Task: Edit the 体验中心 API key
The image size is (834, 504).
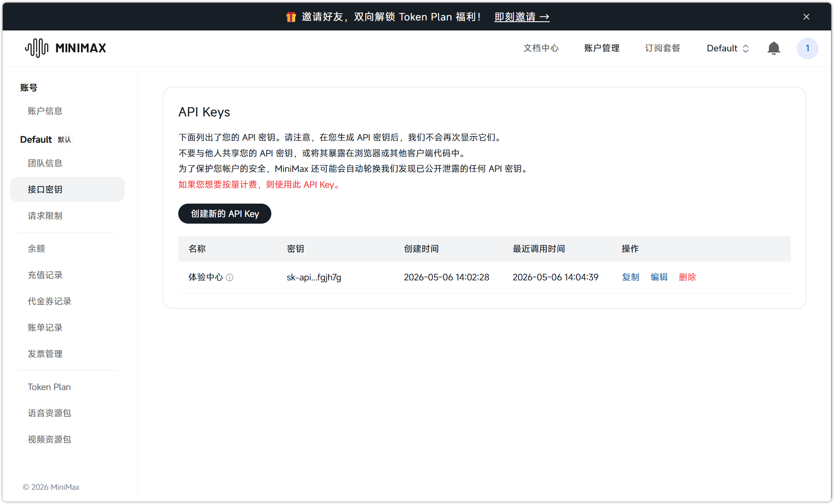Action: click(659, 277)
